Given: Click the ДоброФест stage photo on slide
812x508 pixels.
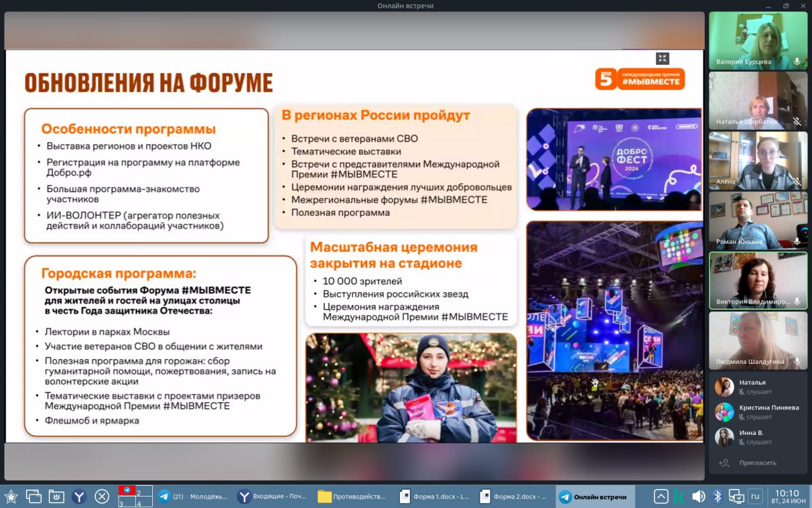Looking at the screenshot, I should (614, 159).
